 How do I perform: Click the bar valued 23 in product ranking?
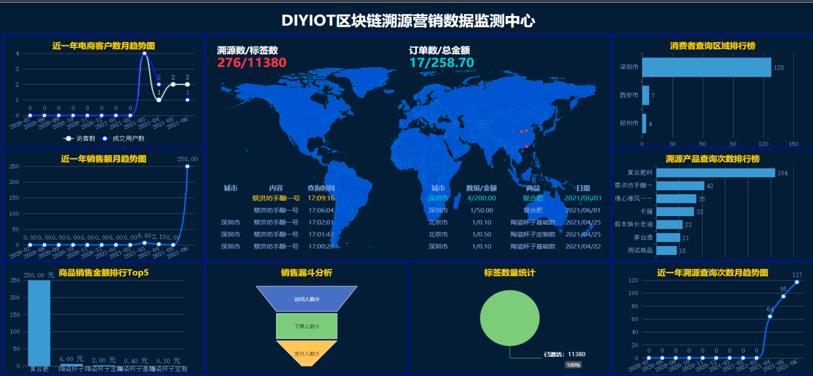[669, 225]
